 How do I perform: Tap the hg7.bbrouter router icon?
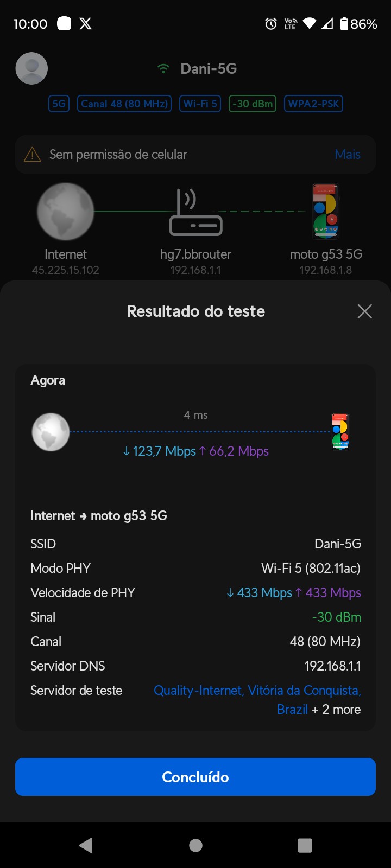coord(195,212)
